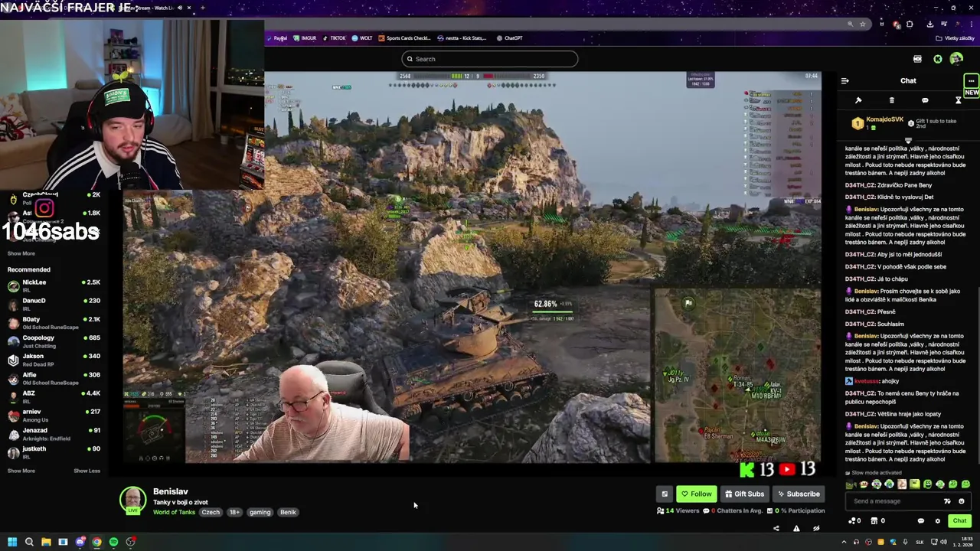The image size is (980, 551).
Task: Click the shop icon showing 0
Action: click(x=878, y=521)
